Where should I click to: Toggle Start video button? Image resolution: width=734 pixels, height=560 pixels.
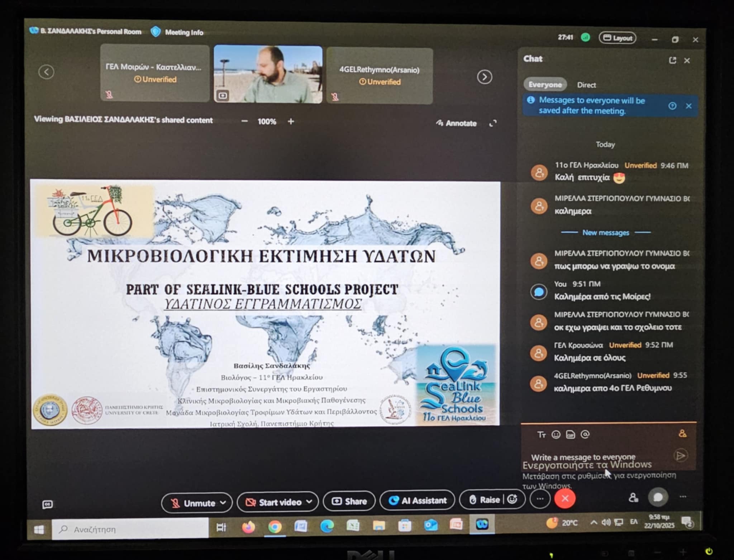coord(272,502)
